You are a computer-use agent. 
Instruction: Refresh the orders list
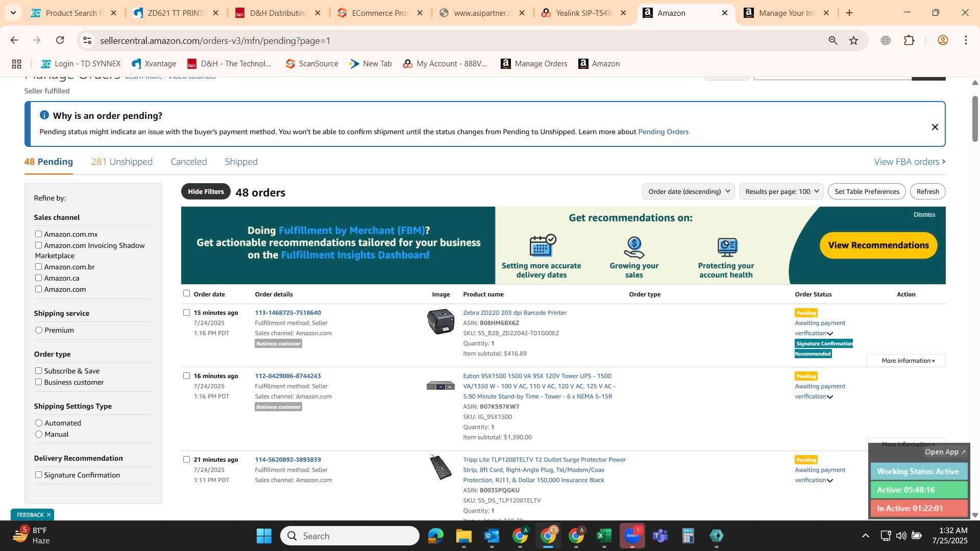[927, 191]
